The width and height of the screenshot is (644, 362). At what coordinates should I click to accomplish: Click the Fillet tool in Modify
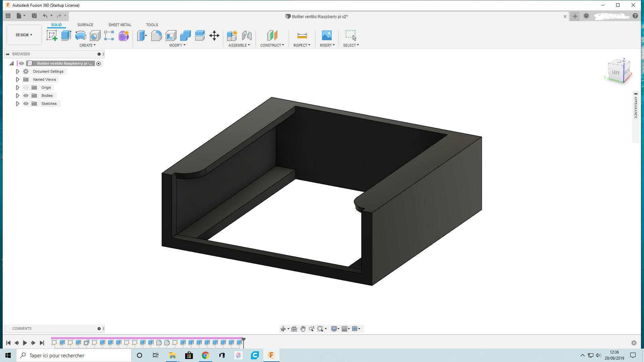156,36
